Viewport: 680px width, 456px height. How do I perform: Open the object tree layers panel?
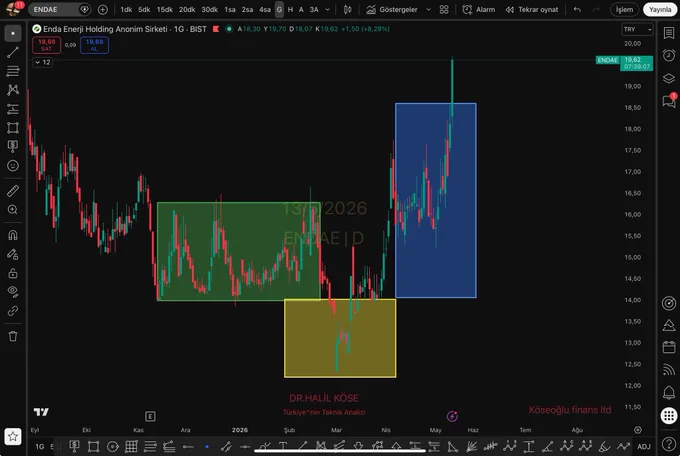tap(669, 78)
